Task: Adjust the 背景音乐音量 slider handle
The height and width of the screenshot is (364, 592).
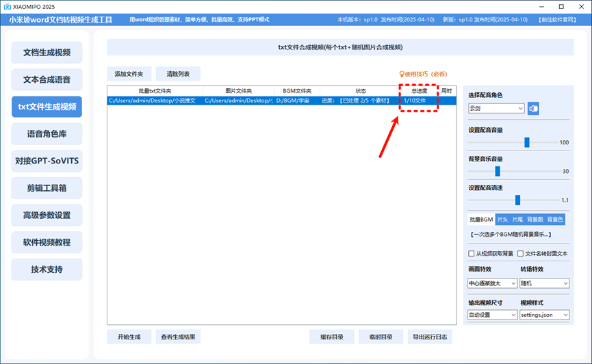Action: tap(498, 172)
